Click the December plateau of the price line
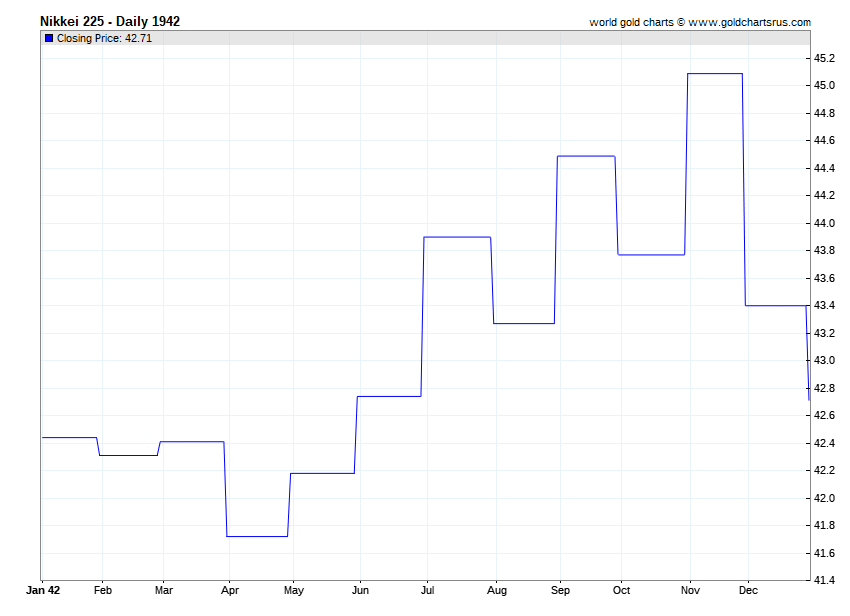The image size is (850, 616). (x=776, y=306)
